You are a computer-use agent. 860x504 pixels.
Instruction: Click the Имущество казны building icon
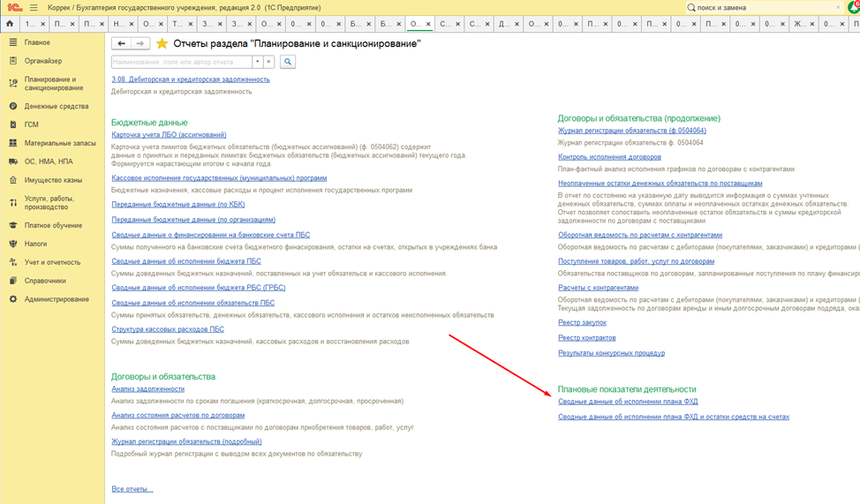pyautogui.click(x=13, y=180)
